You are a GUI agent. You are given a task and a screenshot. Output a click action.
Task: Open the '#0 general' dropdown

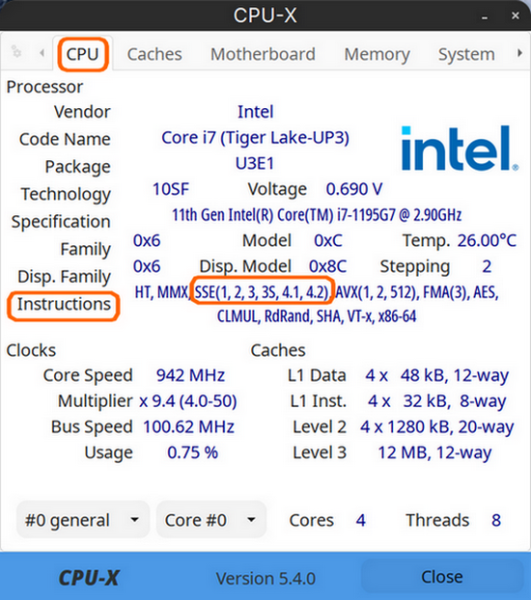pos(83,520)
